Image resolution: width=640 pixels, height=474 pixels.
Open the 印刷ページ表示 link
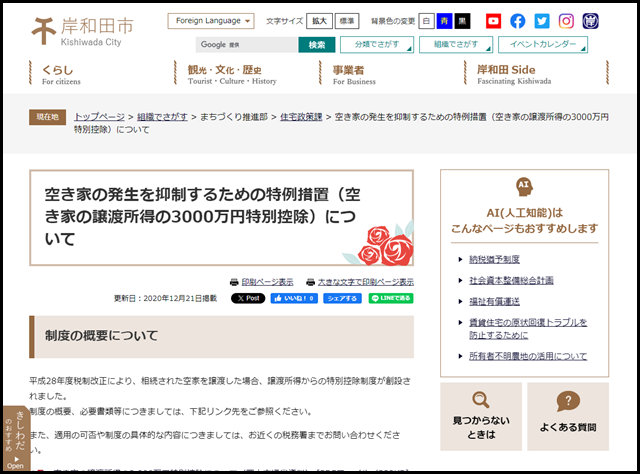267,282
